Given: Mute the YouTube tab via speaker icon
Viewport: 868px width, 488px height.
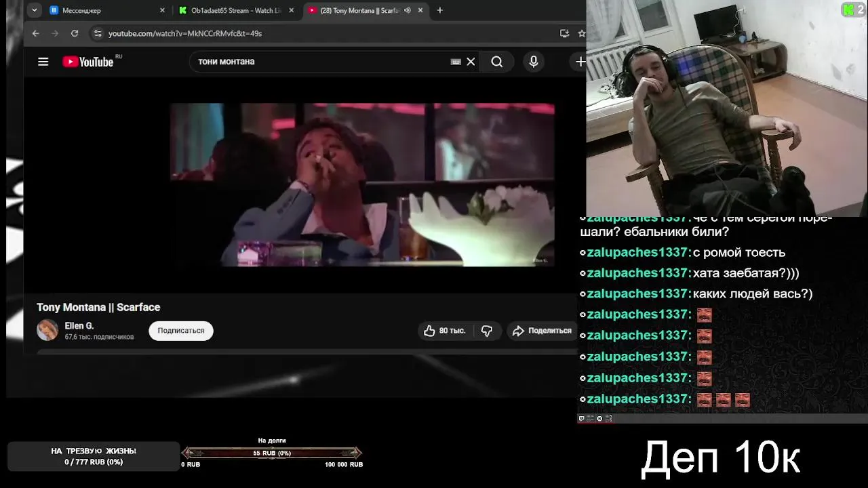Looking at the screenshot, I should pyautogui.click(x=408, y=10).
